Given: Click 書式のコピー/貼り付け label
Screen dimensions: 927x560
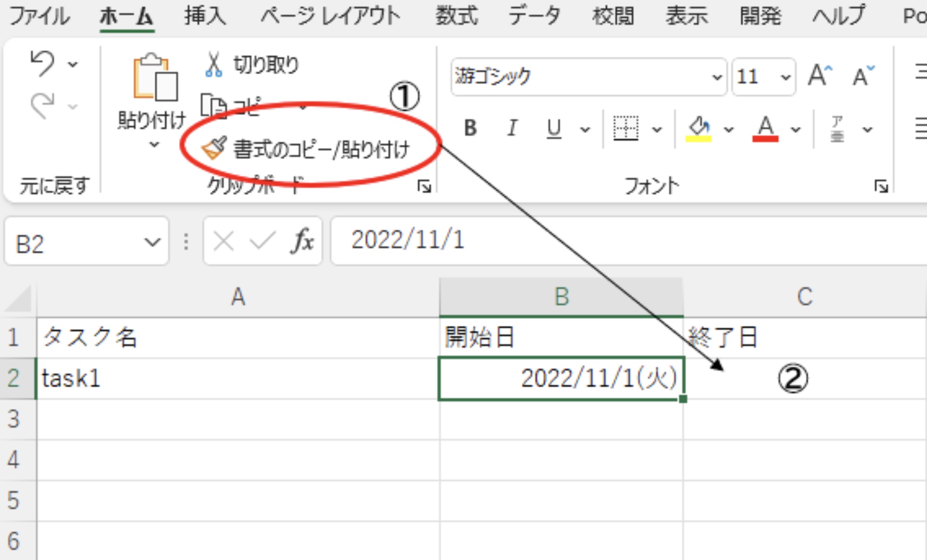Looking at the screenshot, I should 322,149.
